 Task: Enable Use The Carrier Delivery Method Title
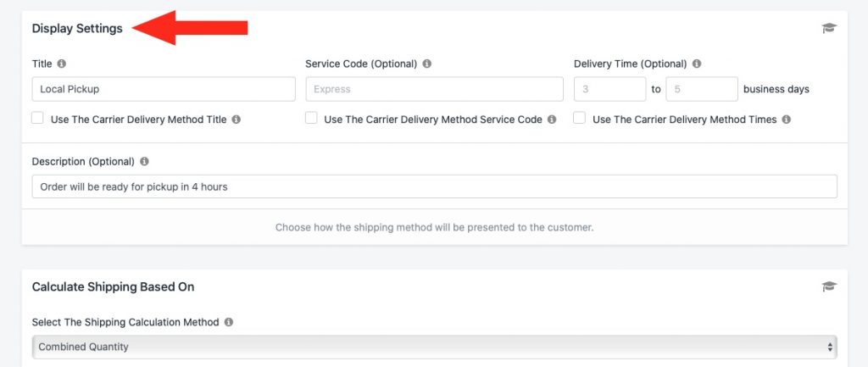37,119
